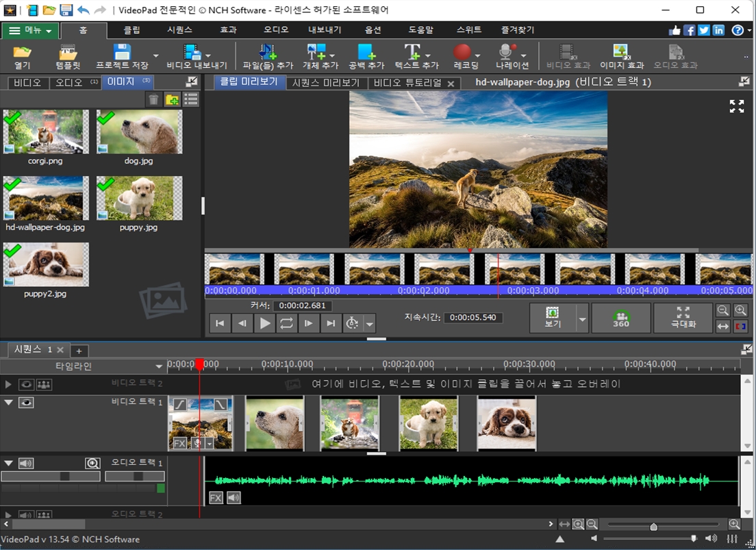Open the 효과 ribbon tab
The width and height of the screenshot is (756, 550).
[x=228, y=30]
